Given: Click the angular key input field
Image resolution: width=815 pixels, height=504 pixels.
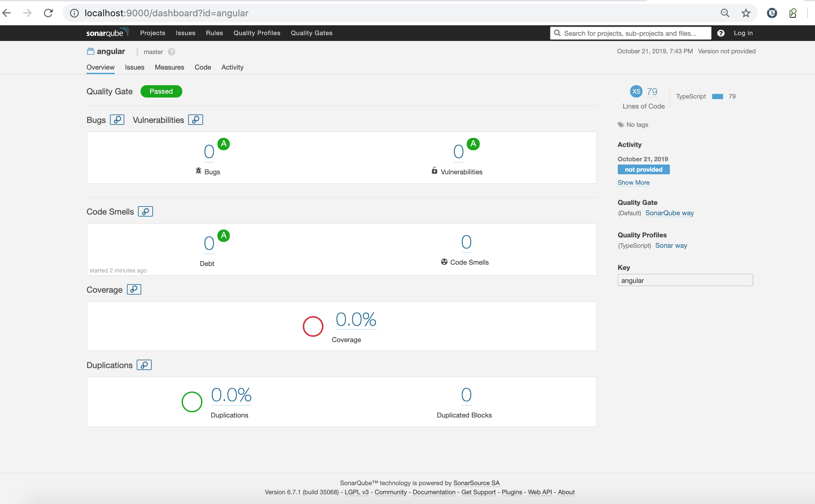Looking at the screenshot, I should [x=685, y=280].
